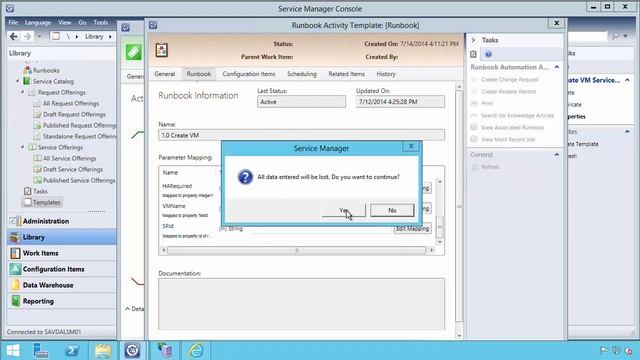
Task: Switch to the General tab
Action: coord(164,74)
